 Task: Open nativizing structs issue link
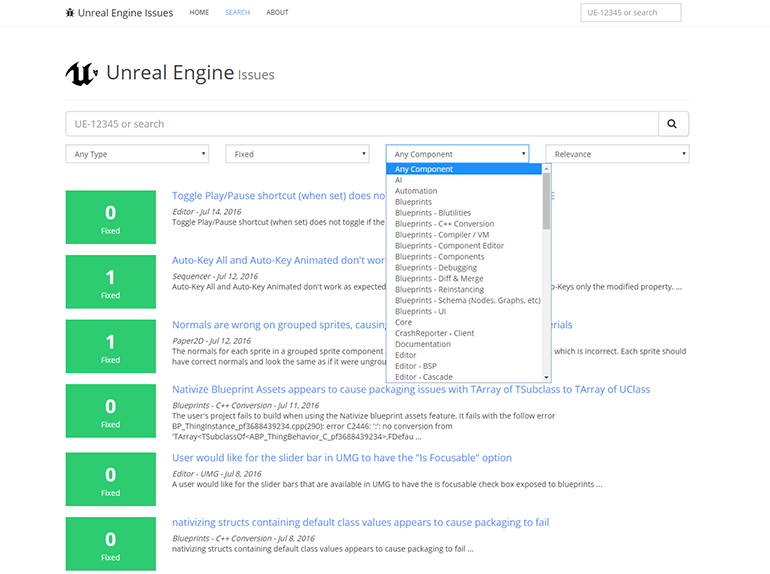click(360, 522)
